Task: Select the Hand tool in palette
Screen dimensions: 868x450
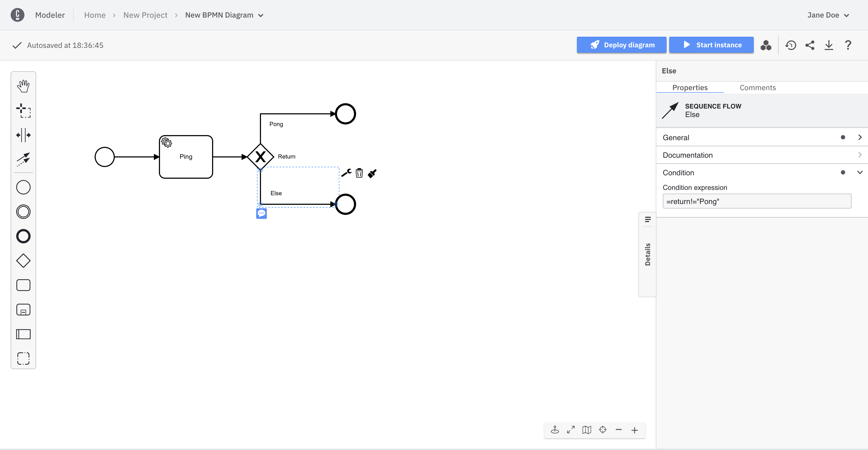Action: coord(23,86)
